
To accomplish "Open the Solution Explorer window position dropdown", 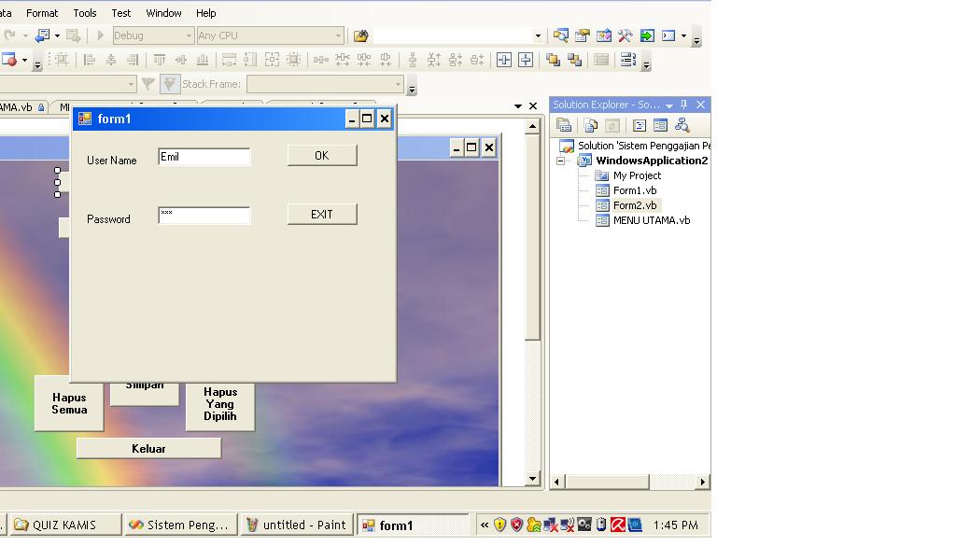I will tap(668, 105).
